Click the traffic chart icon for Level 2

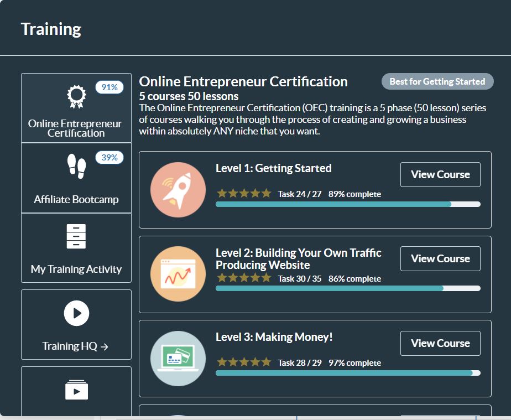coord(178,274)
